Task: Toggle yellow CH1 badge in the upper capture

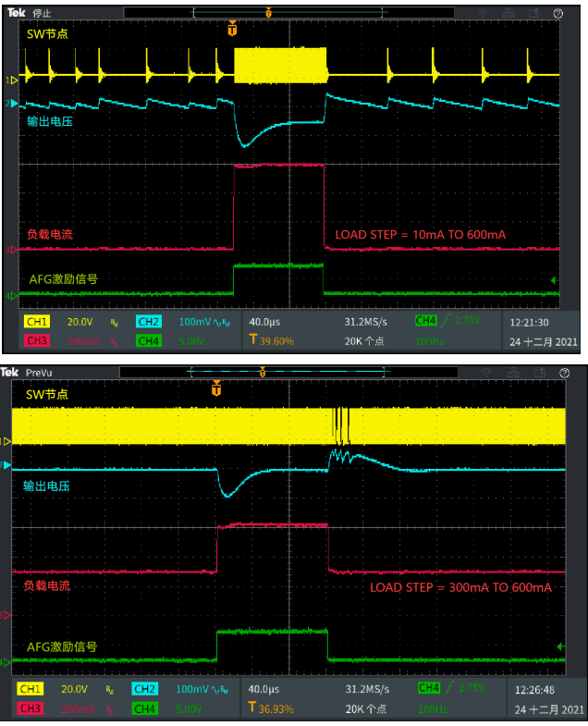Action: click(37, 322)
